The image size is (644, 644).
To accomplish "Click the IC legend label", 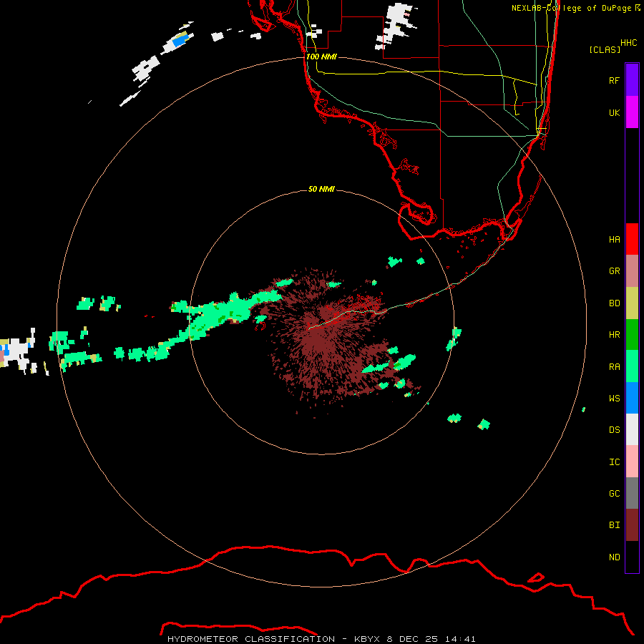I will coord(615,462).
